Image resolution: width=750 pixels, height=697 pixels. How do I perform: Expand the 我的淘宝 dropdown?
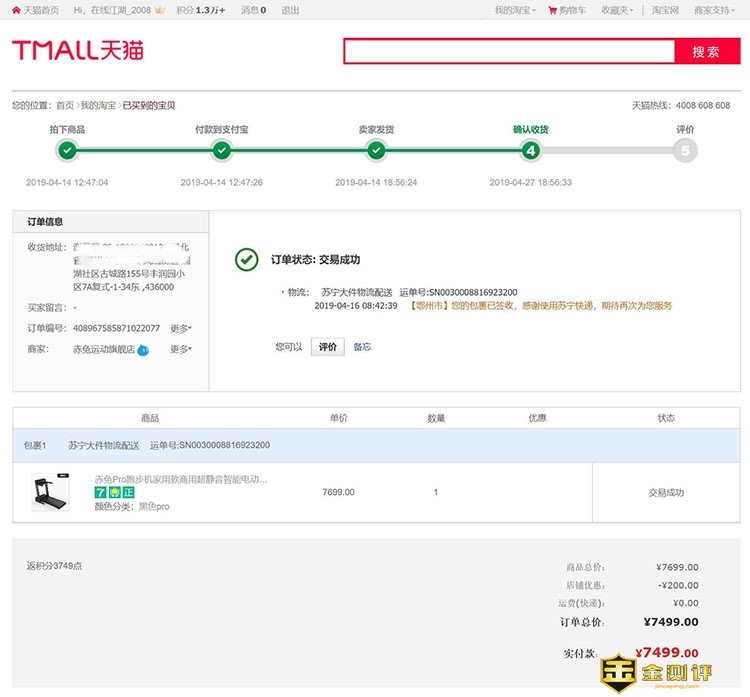(x=514, y=10)
